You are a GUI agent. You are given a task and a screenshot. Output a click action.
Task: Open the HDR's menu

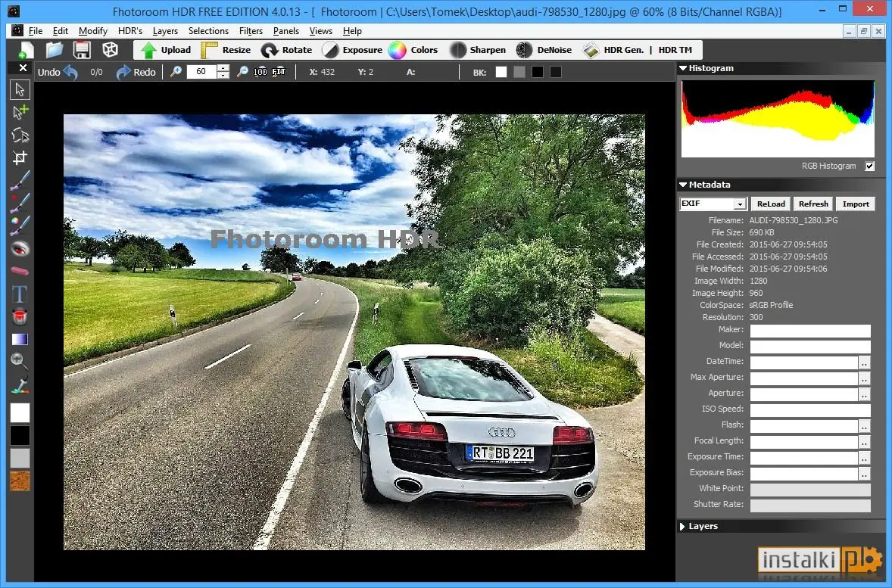(130, 31)
